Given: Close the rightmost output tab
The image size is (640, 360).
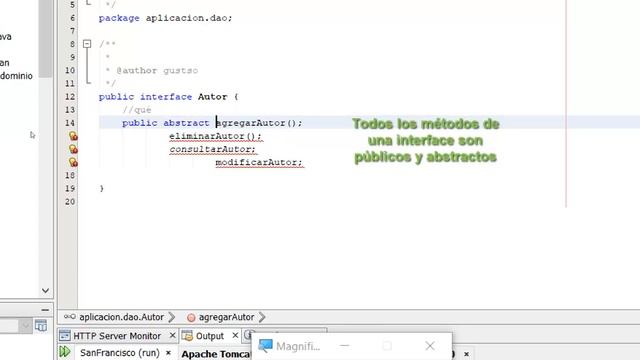Looking at the screenshot, I should click(466, 354).
